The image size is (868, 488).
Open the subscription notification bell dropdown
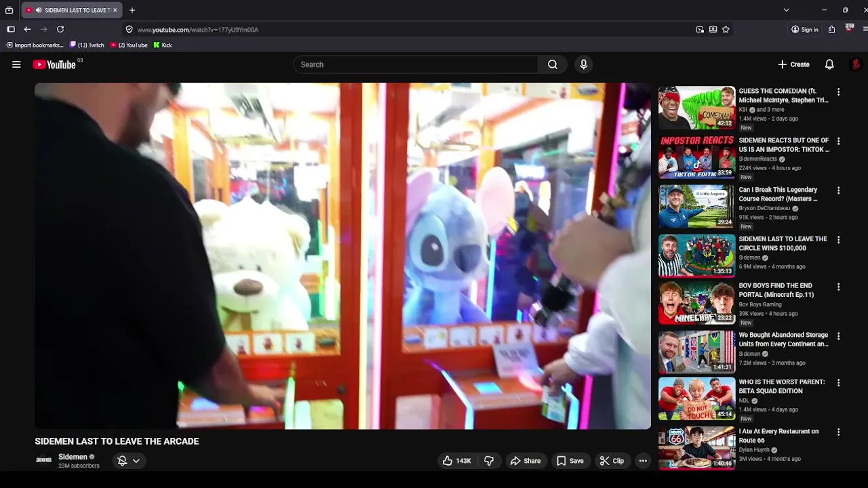129,461
